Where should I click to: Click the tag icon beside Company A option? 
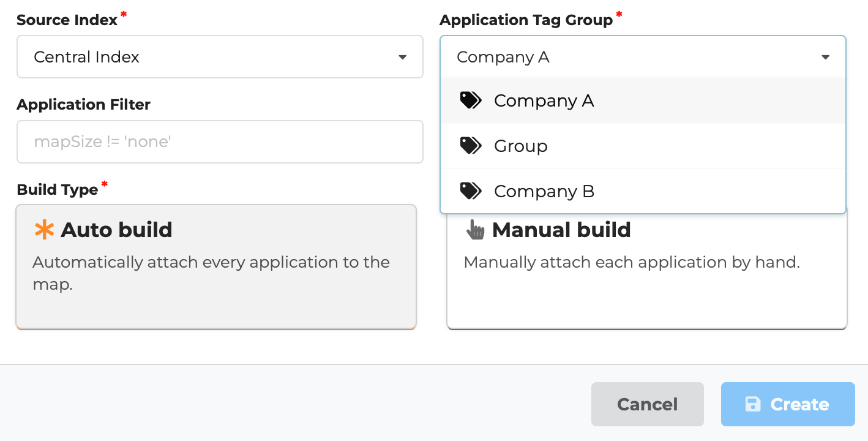[470, 100]
